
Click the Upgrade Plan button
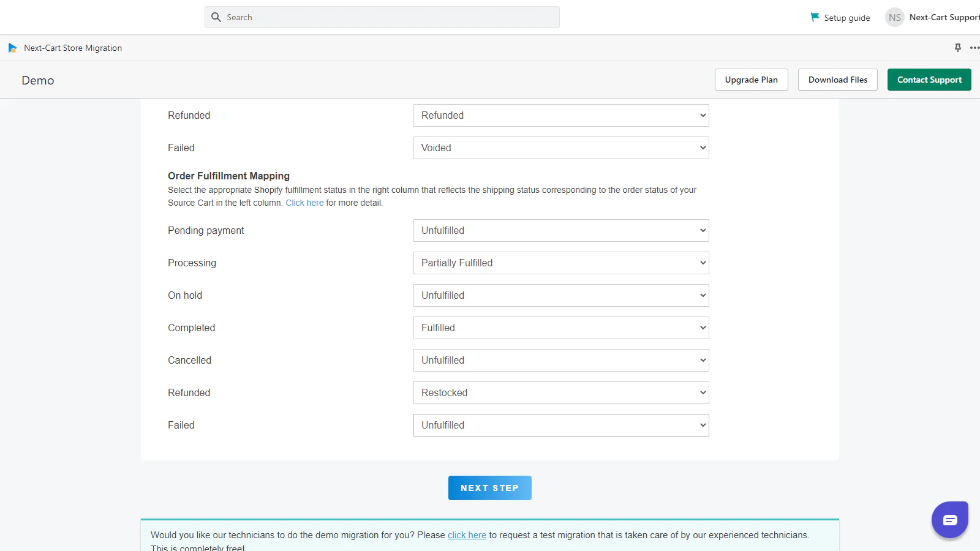751,80
